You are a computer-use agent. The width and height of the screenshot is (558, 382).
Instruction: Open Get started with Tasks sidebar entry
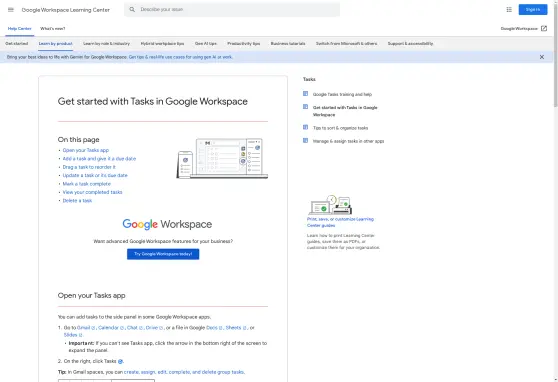pyautogui.click(x=345, y=111)
